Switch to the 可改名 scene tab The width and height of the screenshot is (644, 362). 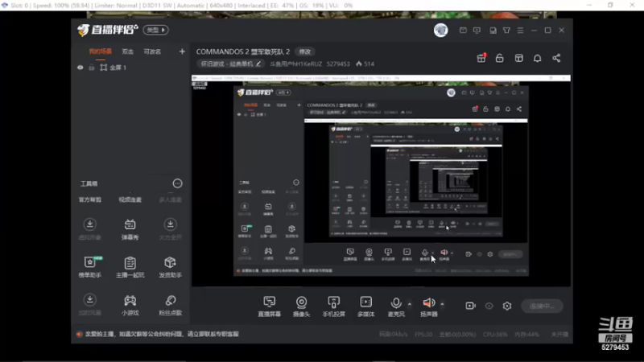pyautogui.click(x=152, y=51)
